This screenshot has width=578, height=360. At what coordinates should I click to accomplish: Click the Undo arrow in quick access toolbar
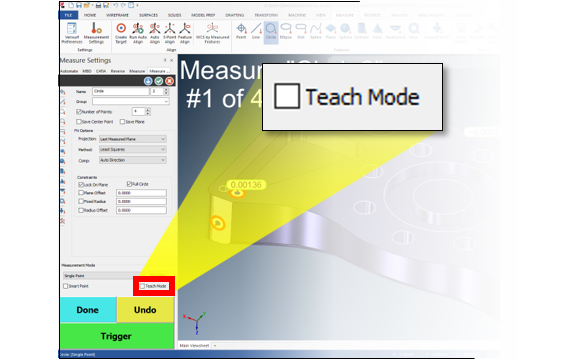115,5
